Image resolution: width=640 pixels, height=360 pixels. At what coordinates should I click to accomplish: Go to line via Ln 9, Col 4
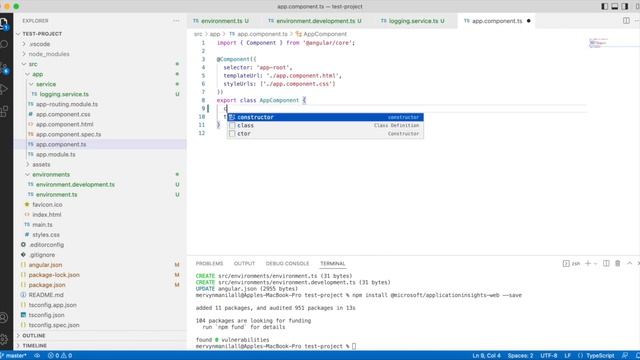(x=486, y=356)
